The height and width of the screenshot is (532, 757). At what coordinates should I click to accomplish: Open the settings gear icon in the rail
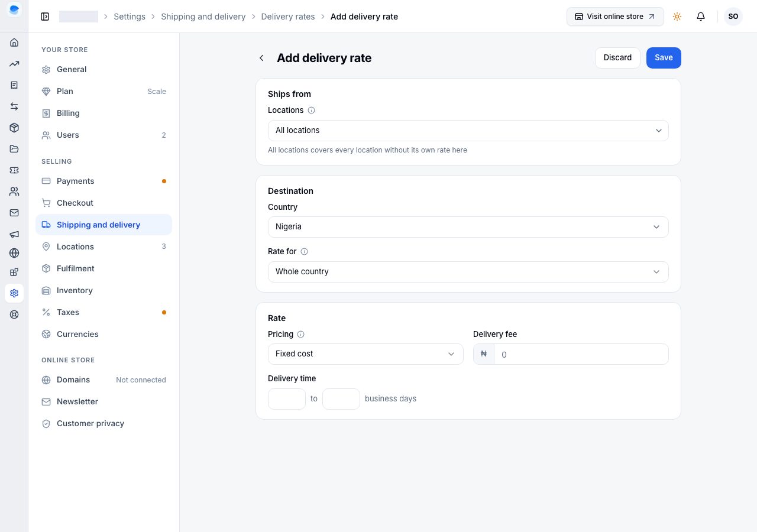click(14, 293)
